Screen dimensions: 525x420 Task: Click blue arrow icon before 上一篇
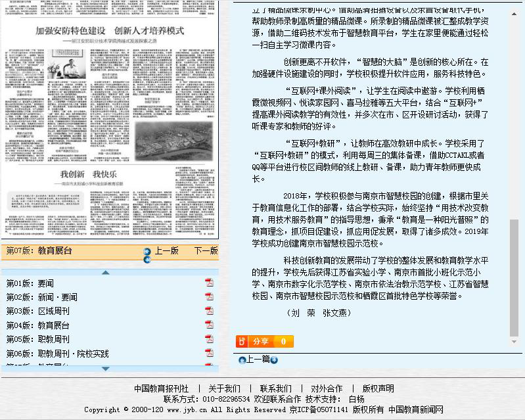(x=242, y=360)
